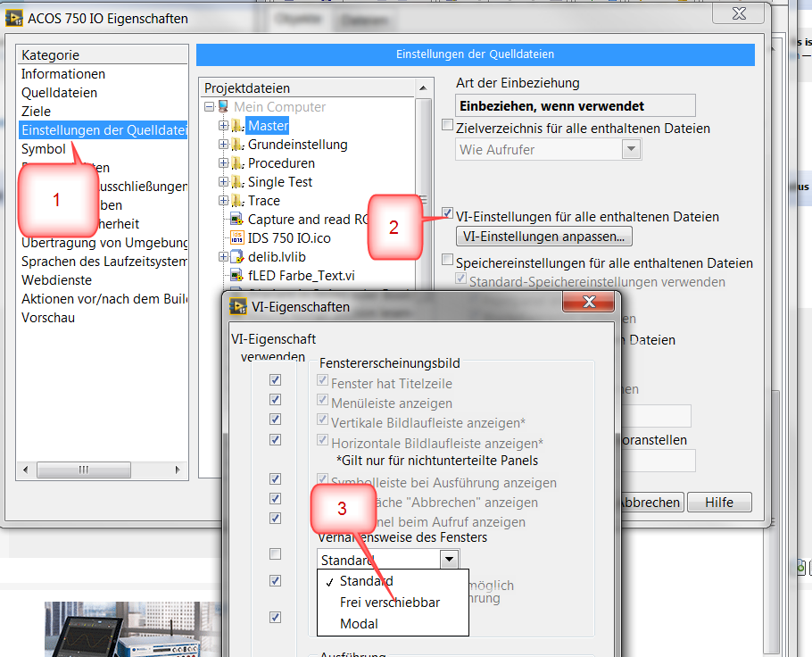Click the IDS 750 IO.ico file icon
Image resolution: width=812 pixels, height=657 pixels.
point(236,237)
